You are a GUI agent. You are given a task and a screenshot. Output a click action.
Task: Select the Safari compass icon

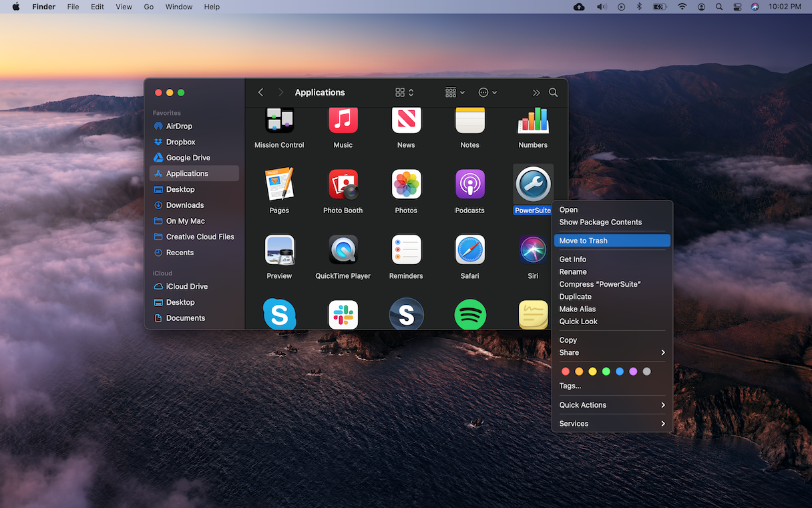(x=469, y=249)
